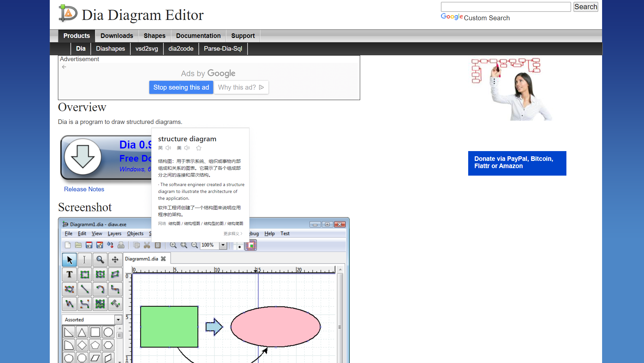The width and height of the screenshot is (644, 363).
Task: Open the View menu in Dia
Action: pyautogui.click(x=97, y=233)
